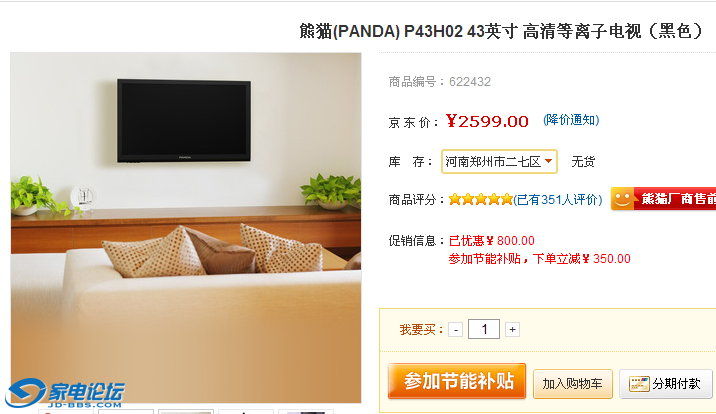Image resolution: width=716 pixels, height=414 pixels.
Task: Click the 家电论坛 swirl logo icon
Action: 25,392
